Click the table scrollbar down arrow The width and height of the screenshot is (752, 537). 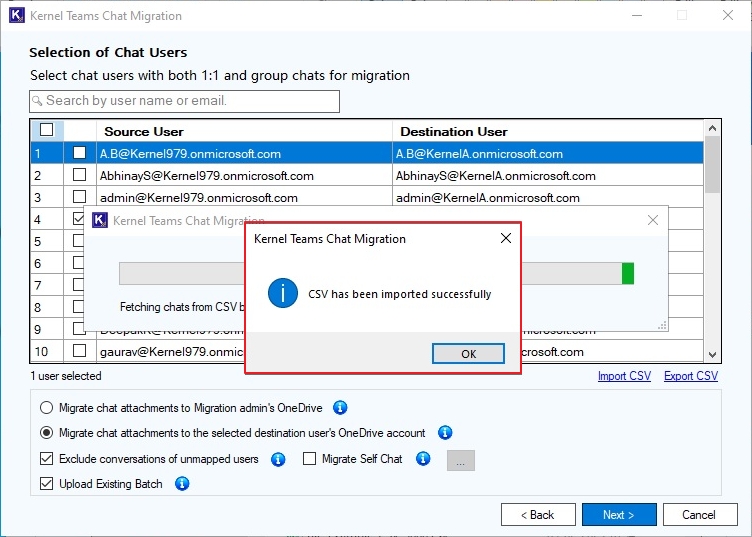point(712,355)
